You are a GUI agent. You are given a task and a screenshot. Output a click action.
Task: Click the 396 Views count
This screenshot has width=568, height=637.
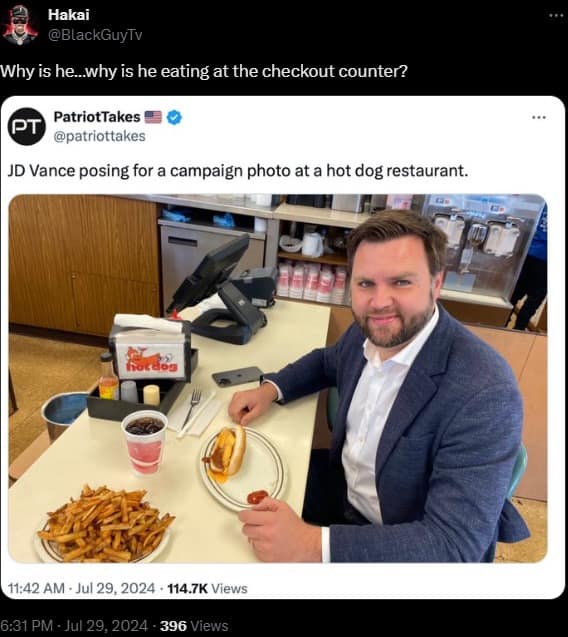click(194, 626)
